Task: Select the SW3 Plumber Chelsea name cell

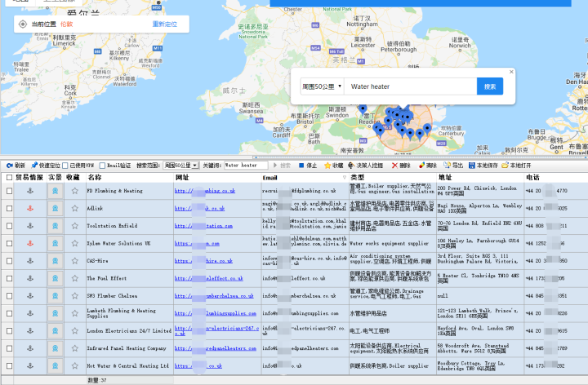Action: [x=129, y=296]
